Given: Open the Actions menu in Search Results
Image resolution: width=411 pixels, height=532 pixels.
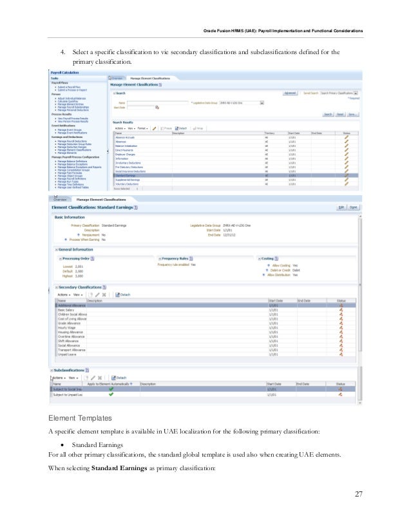Looking at the screenshot, I should coord(120,128).
